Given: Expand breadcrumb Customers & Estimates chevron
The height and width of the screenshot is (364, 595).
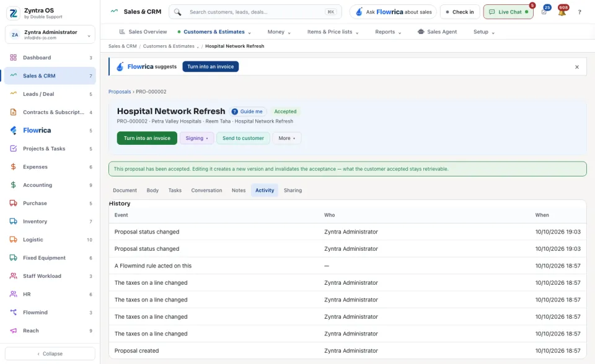Looking at the screenshot, I should pyautogui.click(x=198, y=46).
